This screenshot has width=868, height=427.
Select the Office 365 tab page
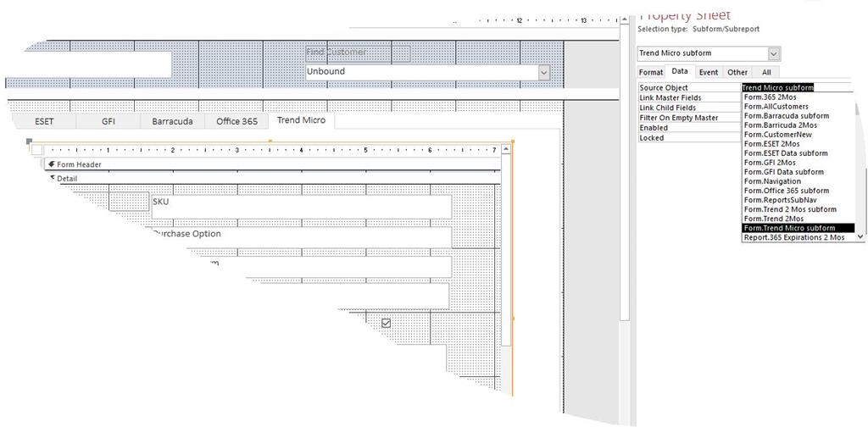click(237, 121)
